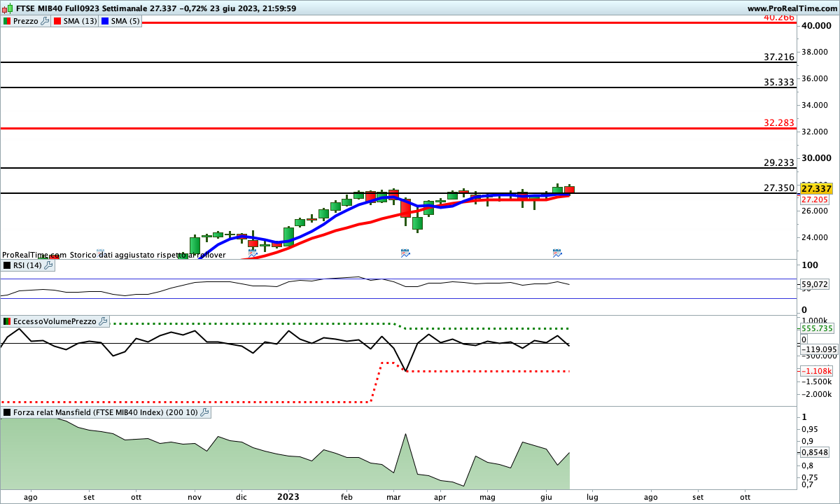Click the 37.216 level label
This screenshot has width=840, height=504.
[779, 57]
